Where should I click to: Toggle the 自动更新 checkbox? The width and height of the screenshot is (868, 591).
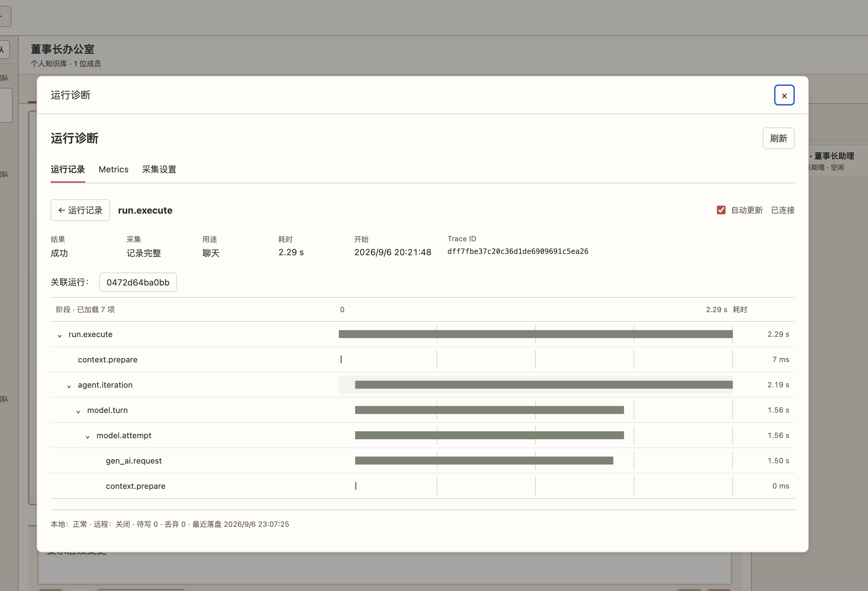pos(721,210)
